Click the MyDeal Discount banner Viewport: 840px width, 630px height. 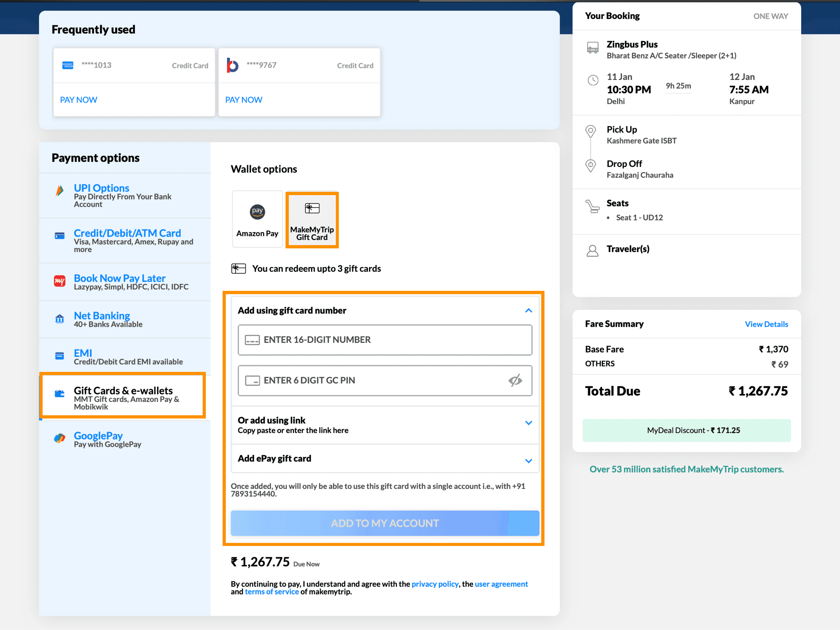pyautogui.click(x=687, y=430)
